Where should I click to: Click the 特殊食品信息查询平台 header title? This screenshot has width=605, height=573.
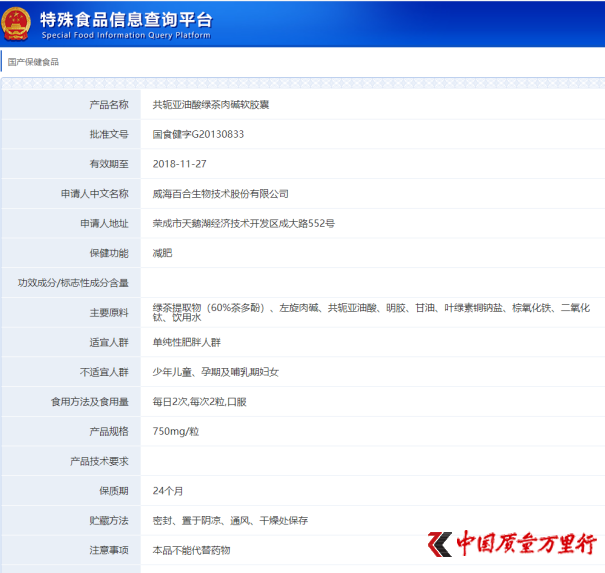[x=126, y=20]
